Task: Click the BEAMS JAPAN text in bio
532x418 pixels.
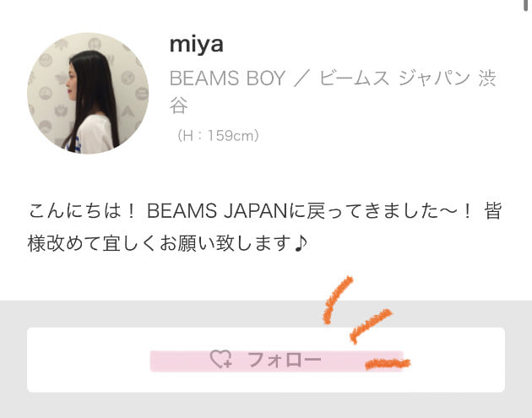Action: click(x=217, y=211)
